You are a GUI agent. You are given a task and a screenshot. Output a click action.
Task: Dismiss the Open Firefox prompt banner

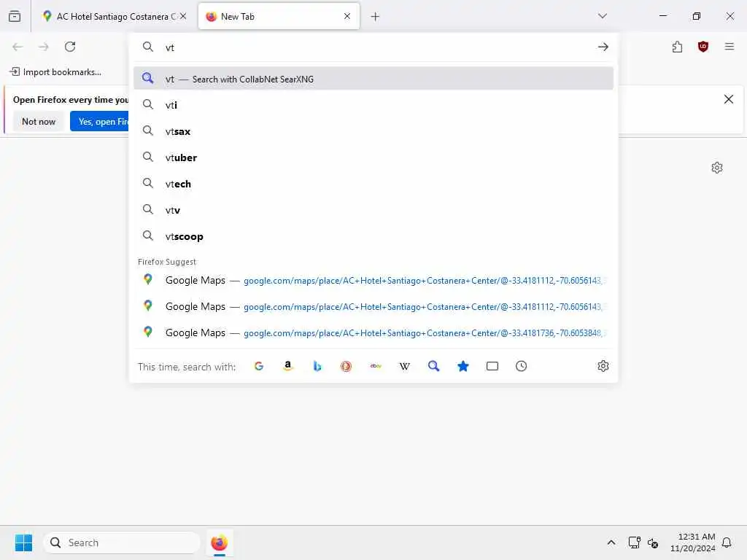click(x=729, y=99)
